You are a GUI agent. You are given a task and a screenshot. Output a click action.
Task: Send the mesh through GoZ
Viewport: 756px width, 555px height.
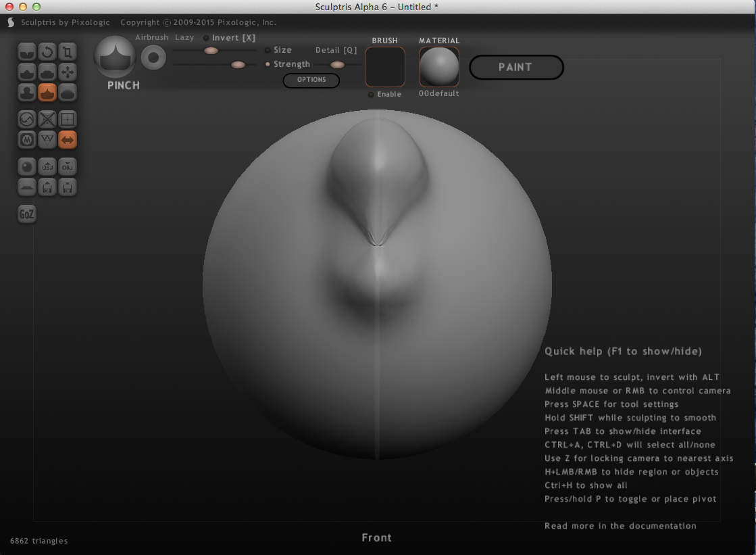(x=27, y=214)
